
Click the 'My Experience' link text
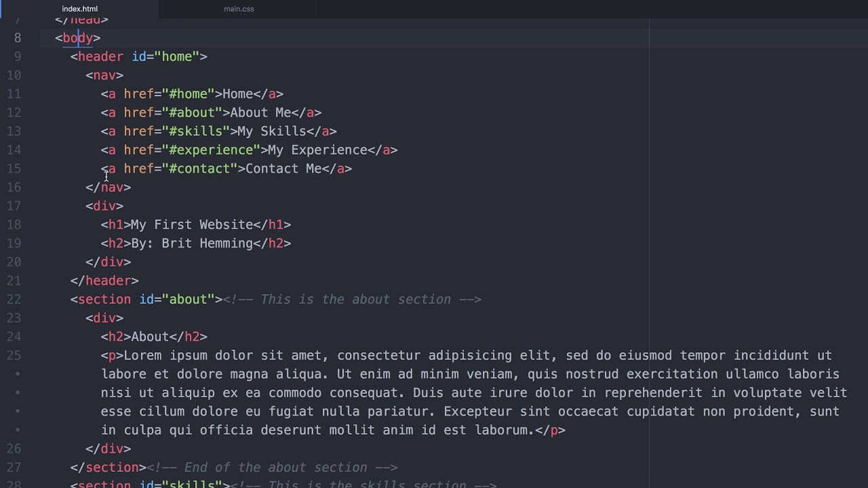click(x=317, y=150)
